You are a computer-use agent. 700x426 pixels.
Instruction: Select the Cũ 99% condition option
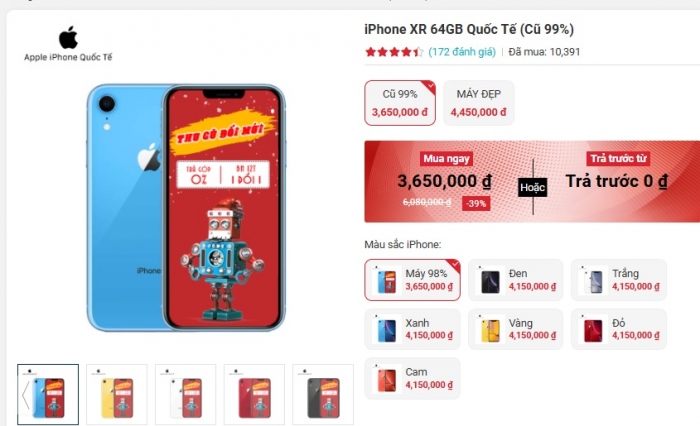click(x=400, y=103)
